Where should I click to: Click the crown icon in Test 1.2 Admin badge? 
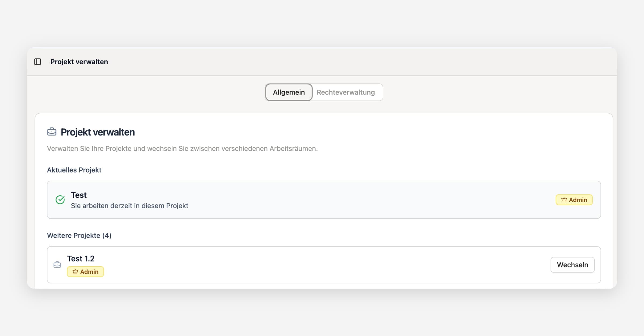75,272
